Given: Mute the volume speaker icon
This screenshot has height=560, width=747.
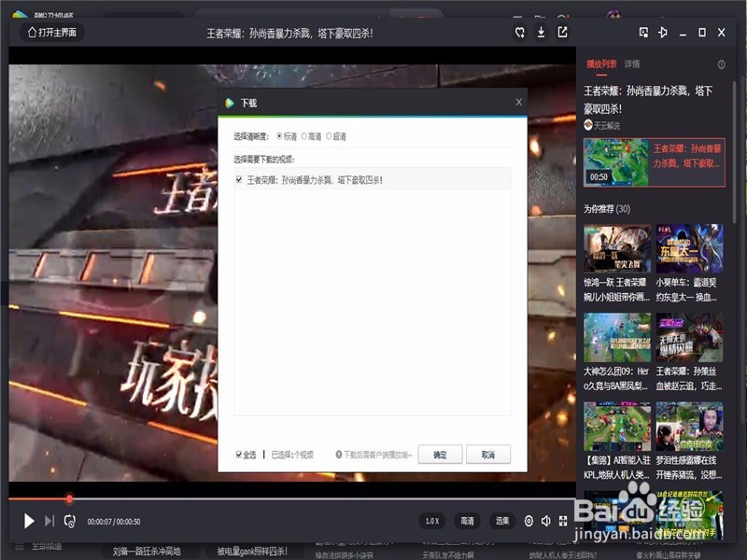Looking at the screenshot, I should coord(546,521).
